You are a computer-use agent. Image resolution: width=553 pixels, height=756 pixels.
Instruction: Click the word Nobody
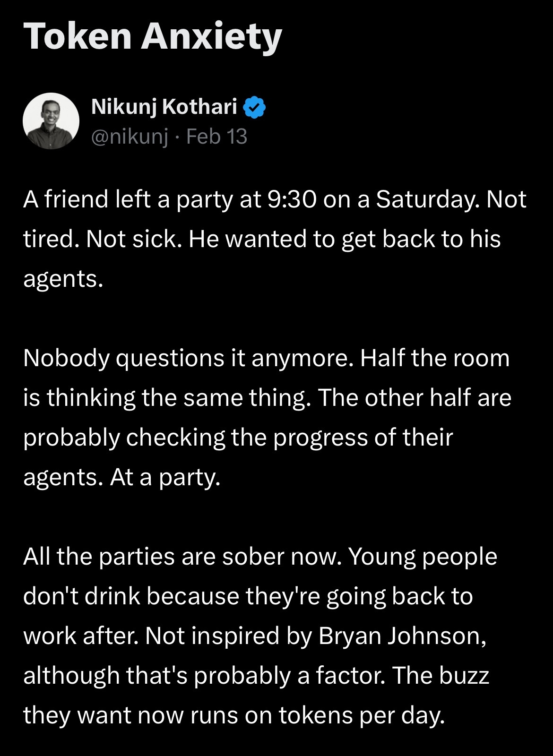tap(66, 358)
